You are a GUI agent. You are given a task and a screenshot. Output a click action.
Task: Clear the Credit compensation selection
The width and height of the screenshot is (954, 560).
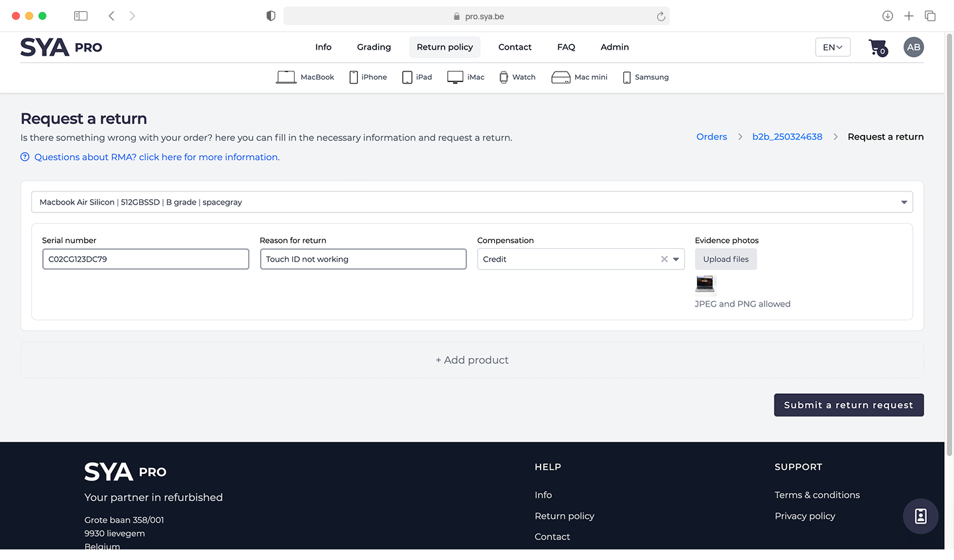point(664,259)
